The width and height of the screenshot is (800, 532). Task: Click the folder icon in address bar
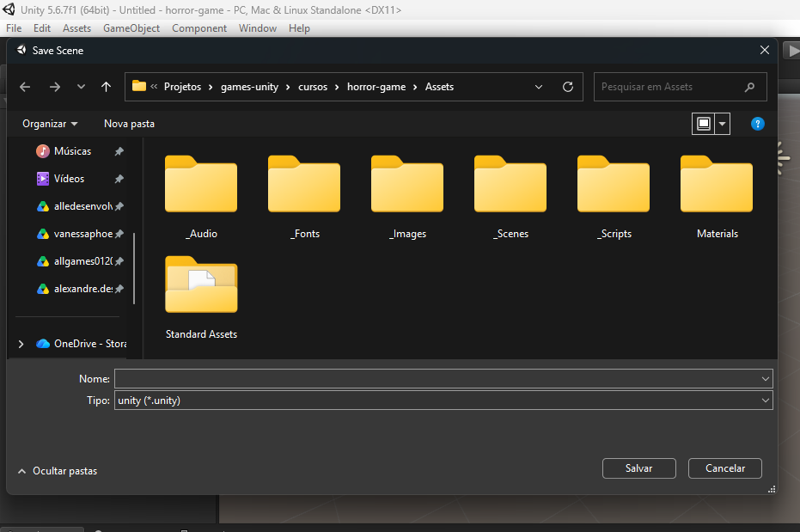point(139,86)
